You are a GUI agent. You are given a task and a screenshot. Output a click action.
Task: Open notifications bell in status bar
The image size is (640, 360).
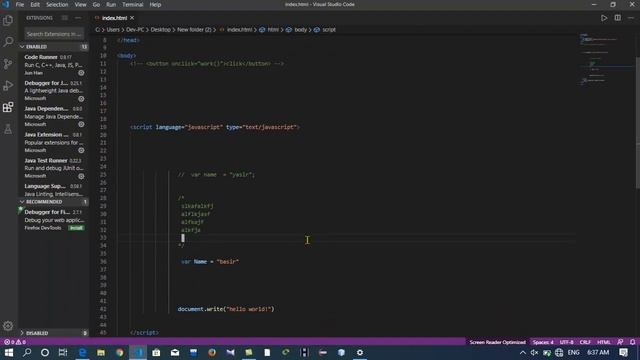632,342
